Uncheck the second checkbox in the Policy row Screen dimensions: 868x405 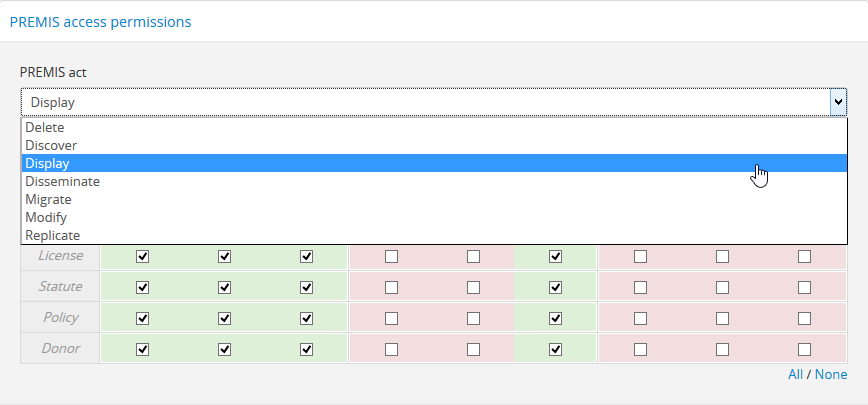click(224, 319)
